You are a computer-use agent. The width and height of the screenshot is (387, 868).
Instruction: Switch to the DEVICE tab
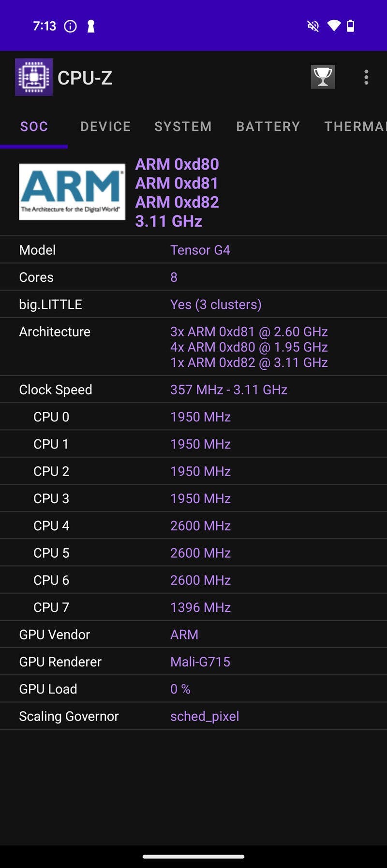[105, 127]
